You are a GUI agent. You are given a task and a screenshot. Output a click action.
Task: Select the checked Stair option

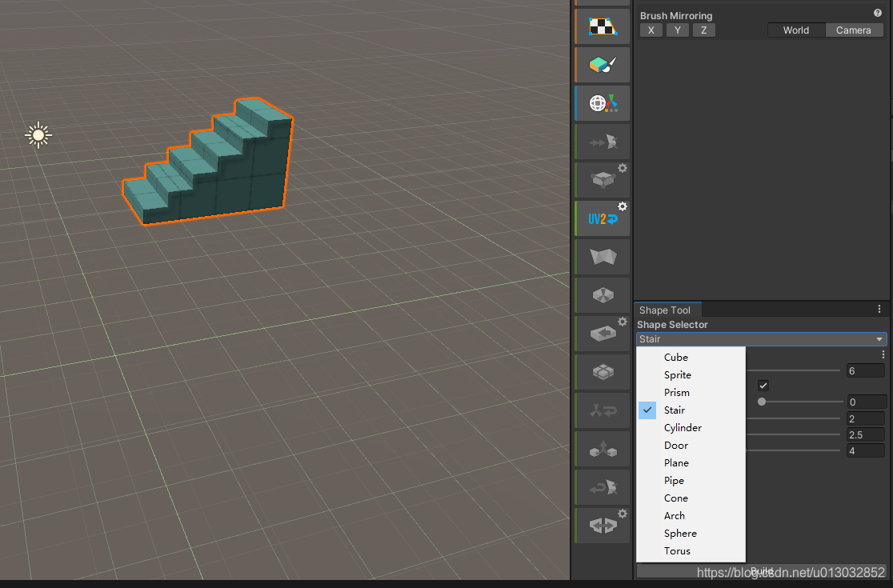(691, 410)
